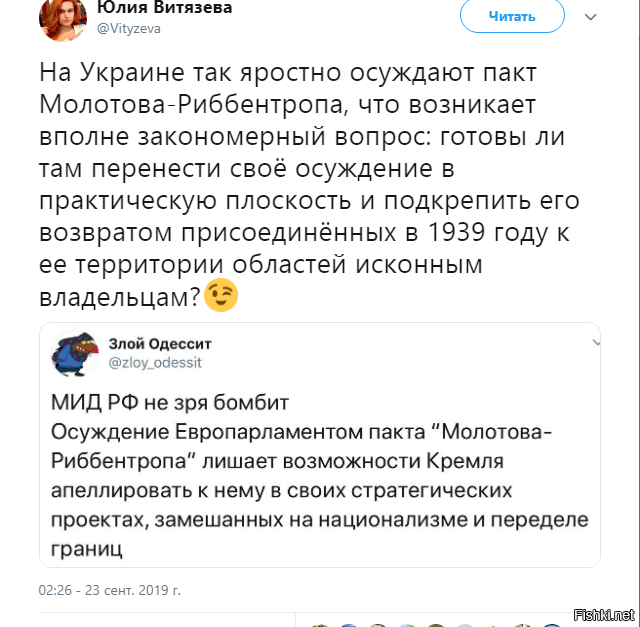Open Юлия Витязева's profile avatar

tap(63, 18)
